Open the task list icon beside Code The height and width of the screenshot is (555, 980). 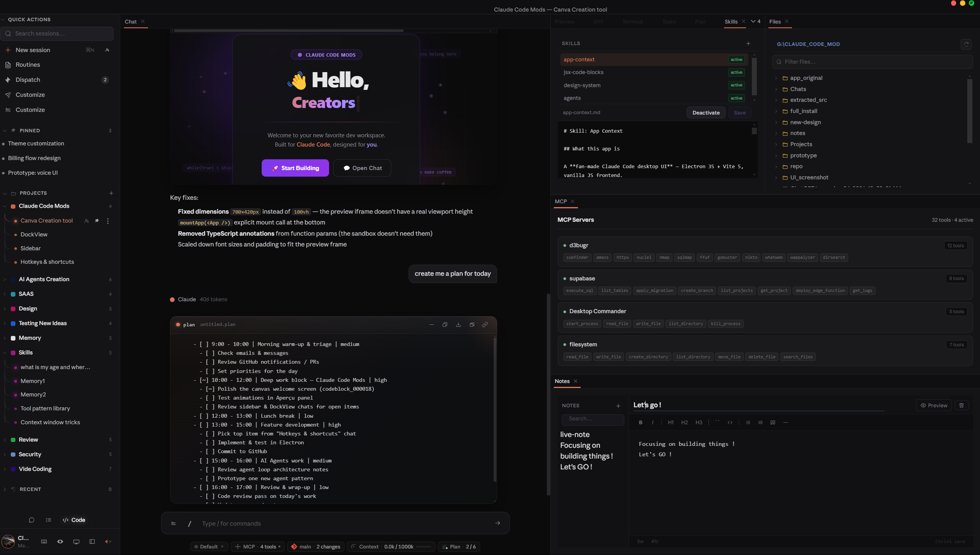[49, 520]
